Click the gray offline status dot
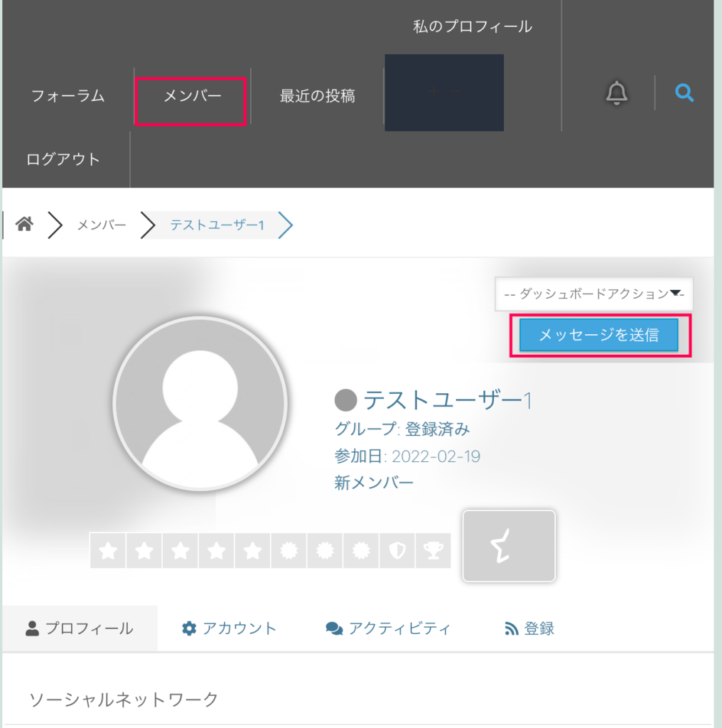Viewport: 722px width, 728px height. (345, 400)
